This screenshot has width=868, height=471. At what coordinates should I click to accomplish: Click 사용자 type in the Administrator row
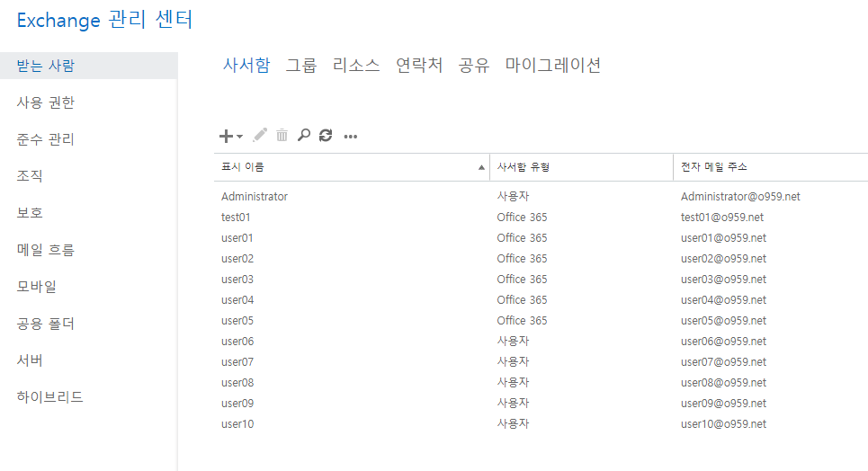coord(514,197)
